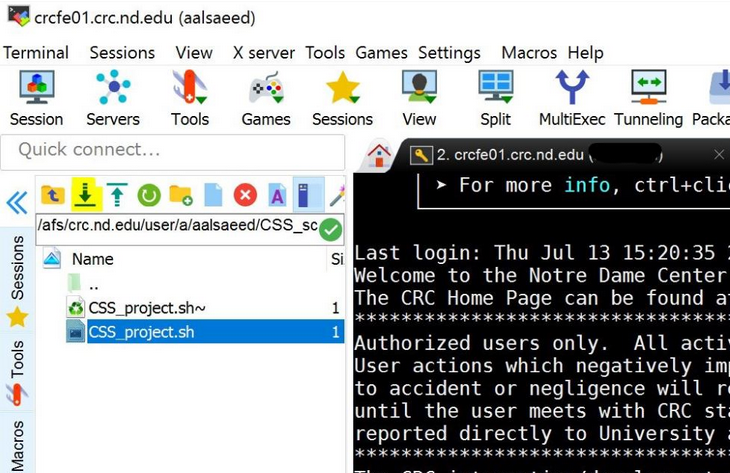Open the Tools menu in the menu bar
The height and width of the screenshot is (473, 730).
[325, 53]
